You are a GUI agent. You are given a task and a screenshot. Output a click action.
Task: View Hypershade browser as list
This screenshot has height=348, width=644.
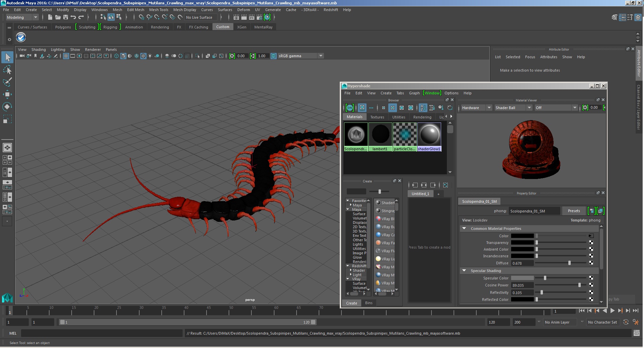(x=371, y=108)
